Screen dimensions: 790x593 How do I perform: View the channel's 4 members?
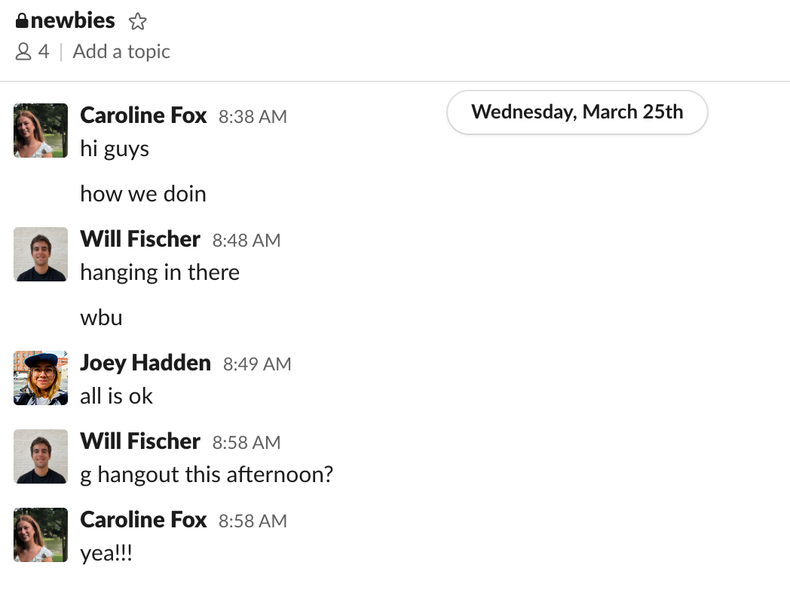click(32, 52)
